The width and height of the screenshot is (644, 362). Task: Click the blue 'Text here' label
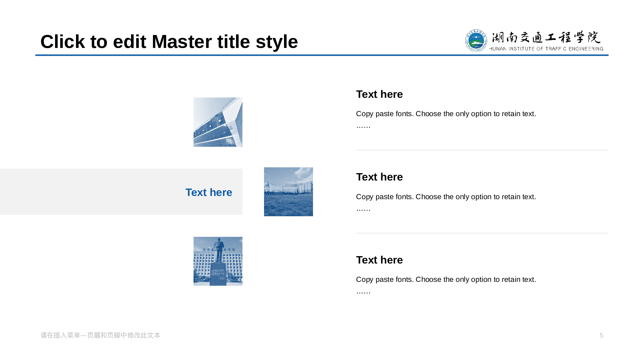pyautogui.click(x=209, y=192)
